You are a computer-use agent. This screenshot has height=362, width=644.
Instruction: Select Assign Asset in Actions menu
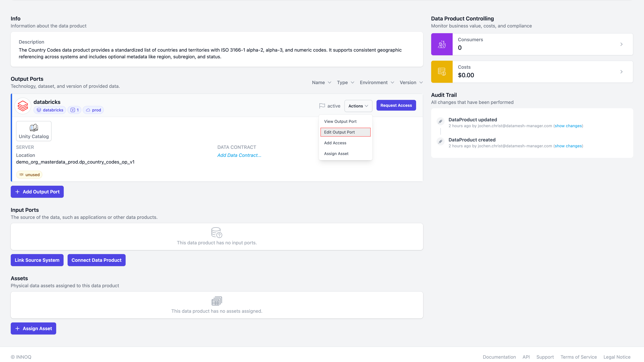(x=336, y=154)
